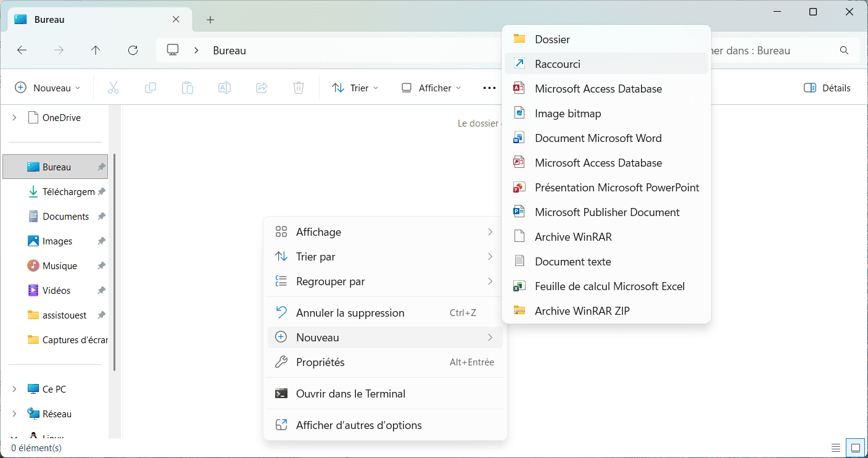
Task: Open Trier par submenu
Action: 385,257
